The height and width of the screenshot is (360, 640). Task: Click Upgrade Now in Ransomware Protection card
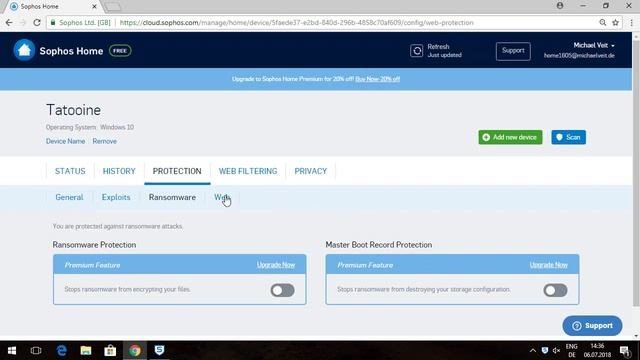pos(276,265)
